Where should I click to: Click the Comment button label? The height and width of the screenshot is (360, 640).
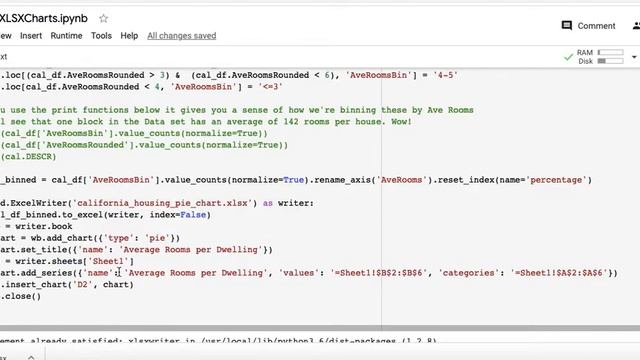click(x=596, y=26)
